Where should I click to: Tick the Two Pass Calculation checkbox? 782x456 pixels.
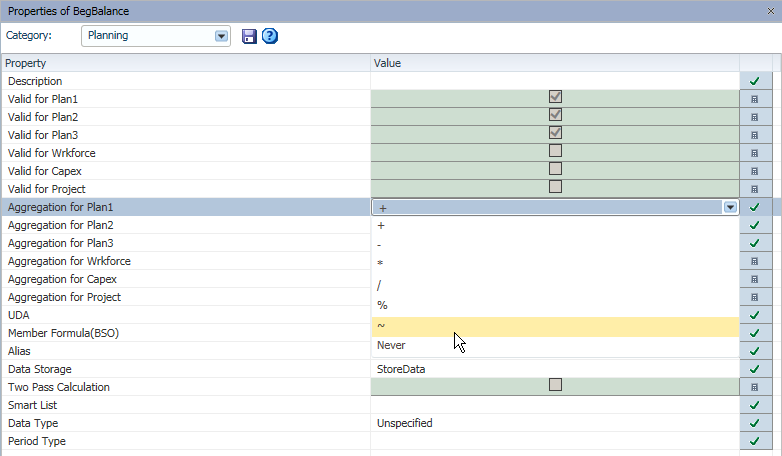tap(555, 385)
